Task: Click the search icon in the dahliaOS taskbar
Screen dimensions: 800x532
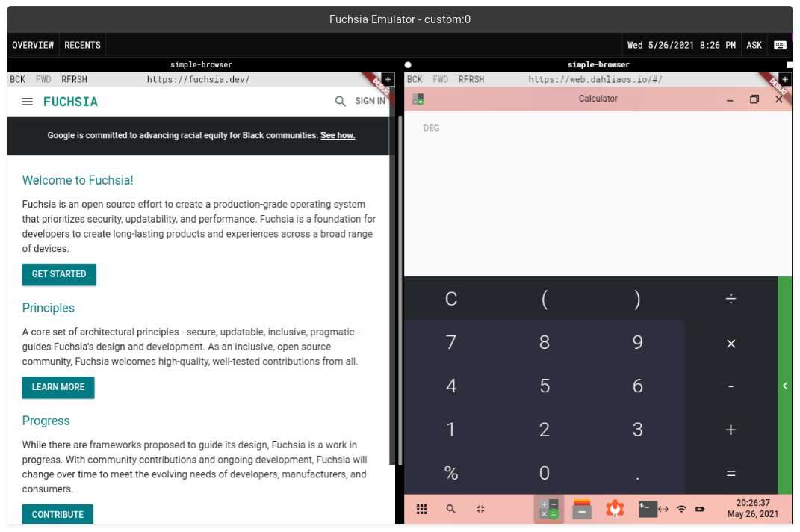Action: [x=449, y=509]
